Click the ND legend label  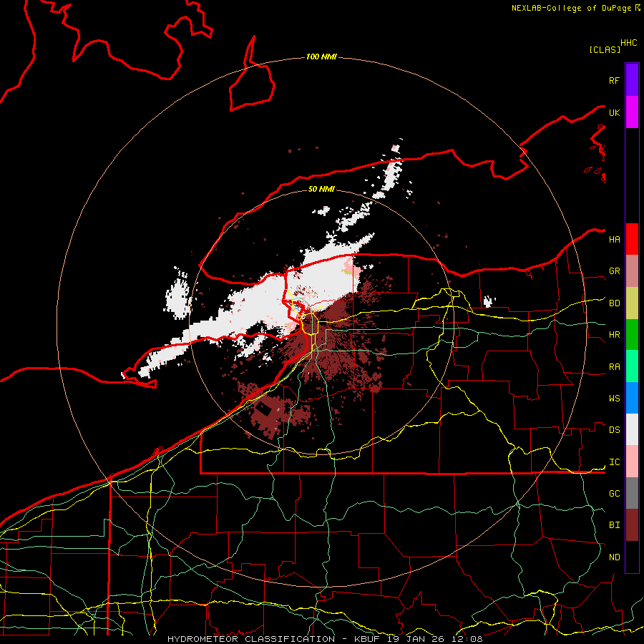tap(614, 557)
